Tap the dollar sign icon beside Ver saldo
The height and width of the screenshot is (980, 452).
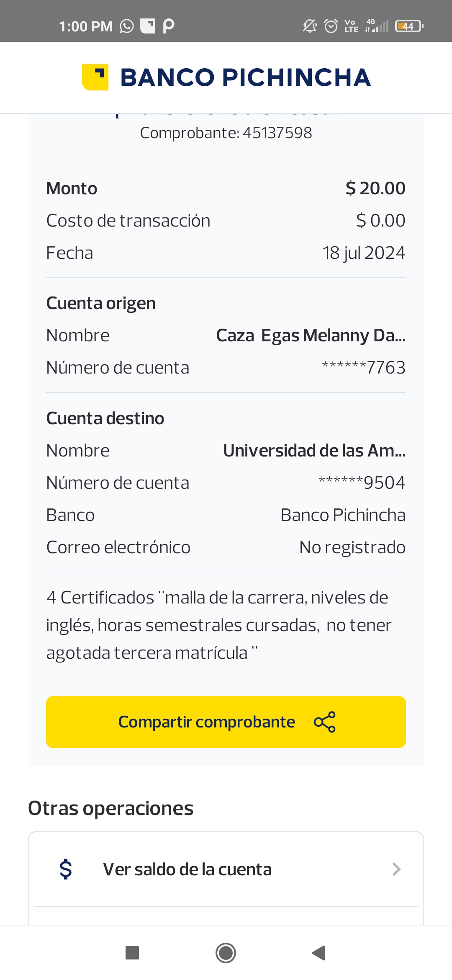tap(66, 869)
